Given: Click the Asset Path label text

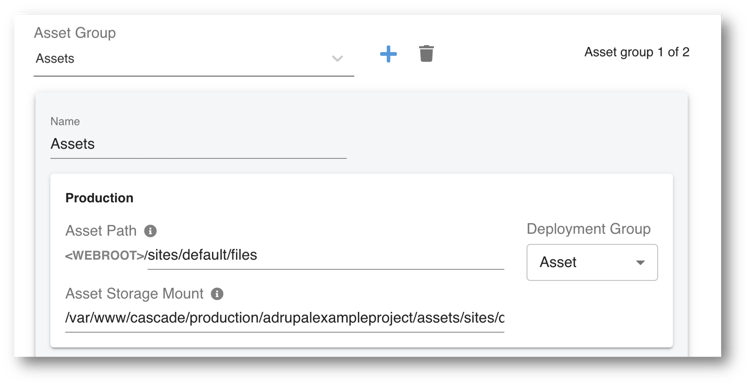Looking at the screenshot, I should (101, 231).
